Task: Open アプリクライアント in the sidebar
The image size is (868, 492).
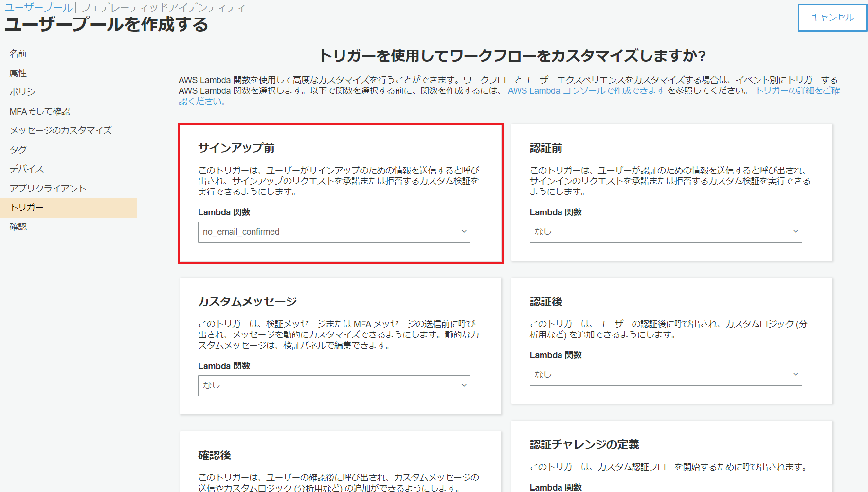Action: (48, 188)
